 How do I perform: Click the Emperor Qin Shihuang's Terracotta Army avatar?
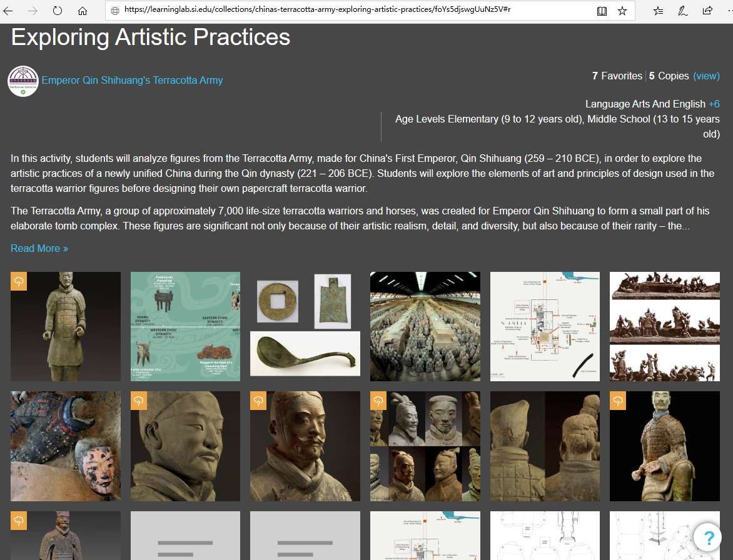(x=23, y=81)
